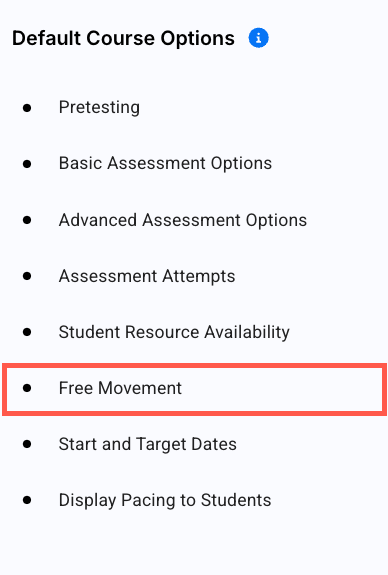
Task: Click the bullet inside the Free Movement box
Action: point(27,388)
